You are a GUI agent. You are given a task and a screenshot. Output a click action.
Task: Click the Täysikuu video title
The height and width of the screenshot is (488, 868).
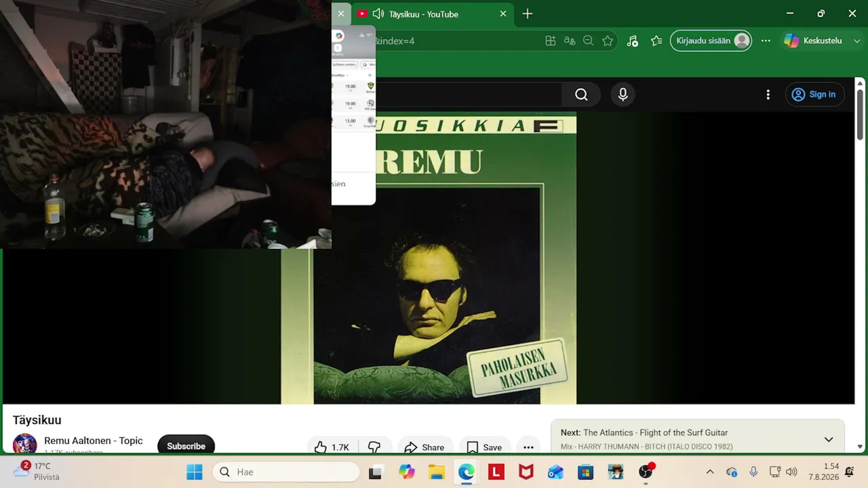tap(37, 420)
